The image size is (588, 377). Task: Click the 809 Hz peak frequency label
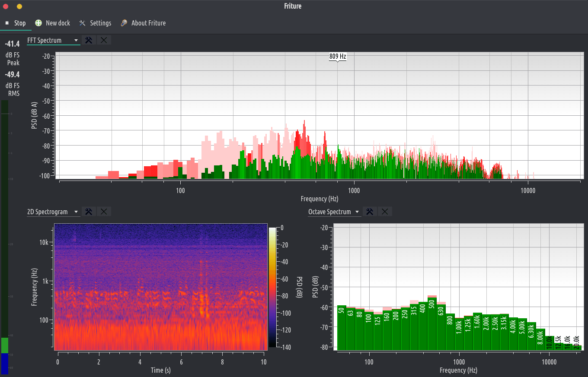(x=338, y=56)
